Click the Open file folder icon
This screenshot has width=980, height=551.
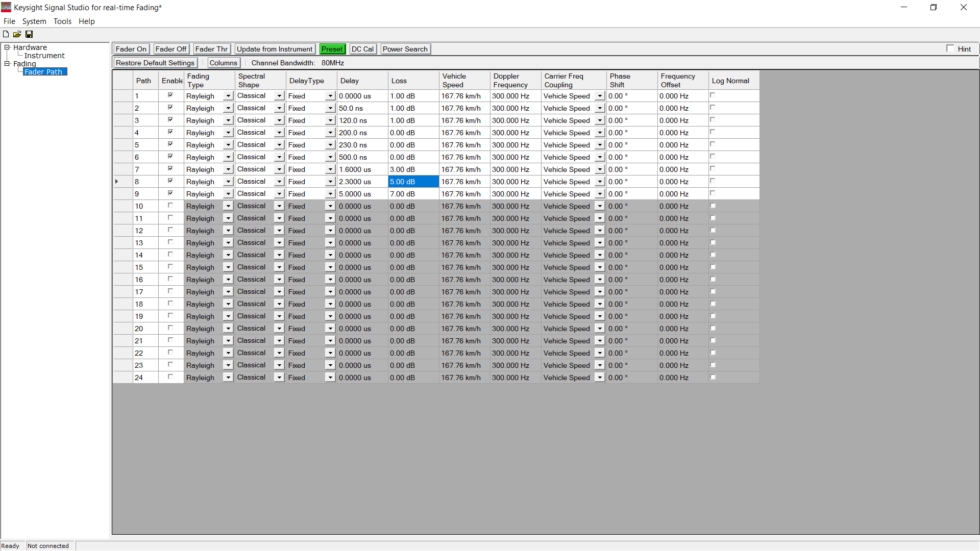tap(17, 34)
